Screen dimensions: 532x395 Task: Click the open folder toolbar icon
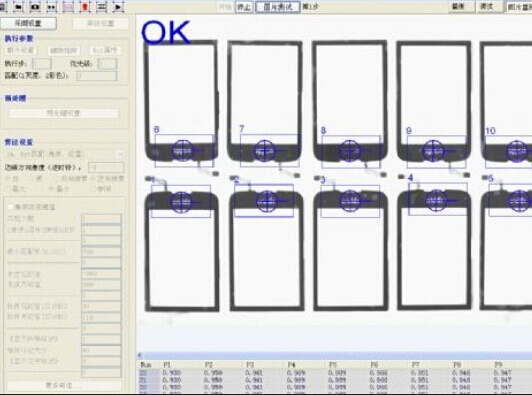click(19, 6)
